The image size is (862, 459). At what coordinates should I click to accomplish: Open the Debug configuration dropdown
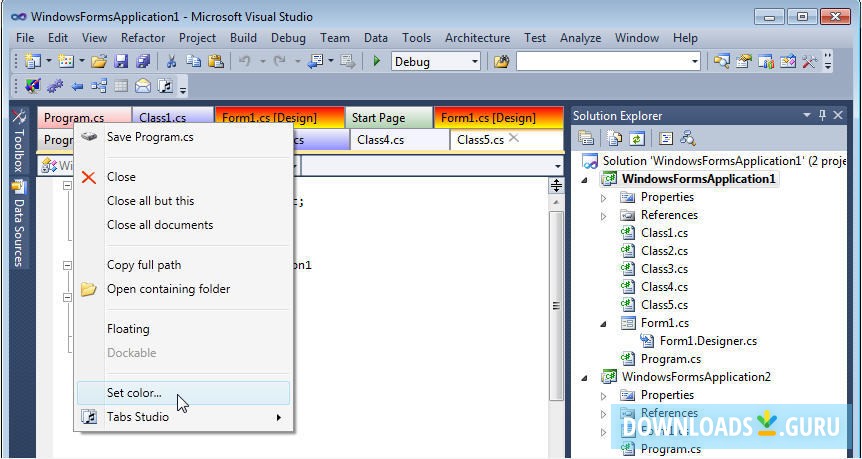click(x=475, y=62)
